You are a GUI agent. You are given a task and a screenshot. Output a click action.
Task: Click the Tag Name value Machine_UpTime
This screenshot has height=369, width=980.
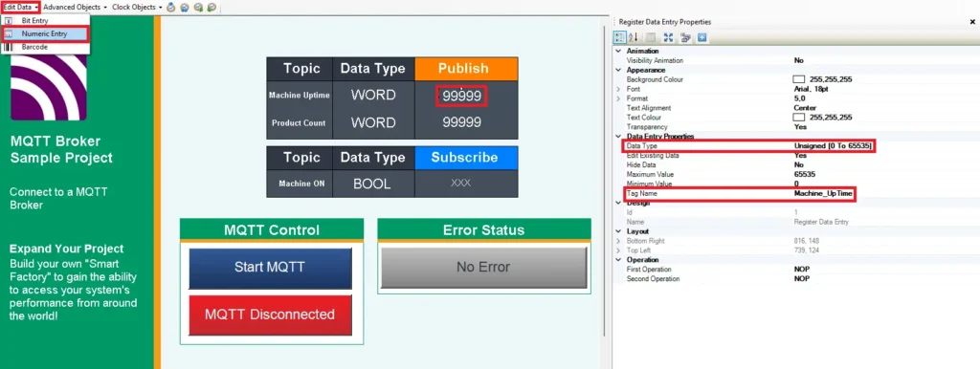point(823,194)
